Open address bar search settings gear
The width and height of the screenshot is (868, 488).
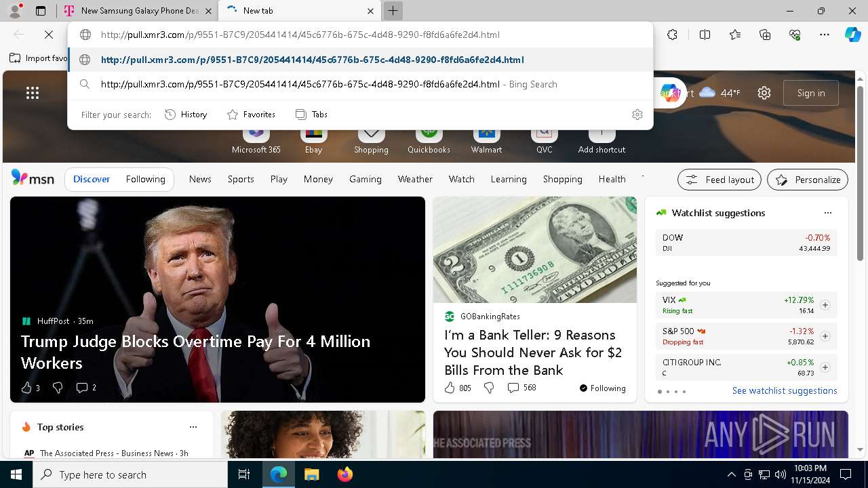[637, 115]
